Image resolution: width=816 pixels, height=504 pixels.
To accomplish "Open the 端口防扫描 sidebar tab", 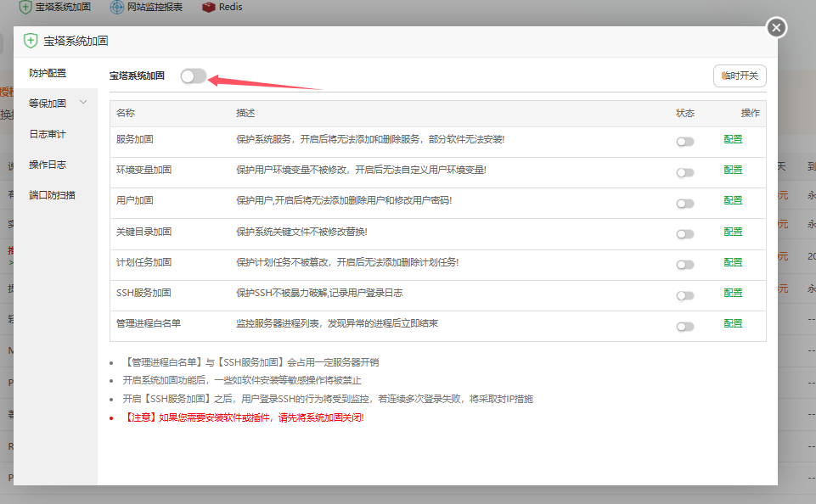I will click(52, 195).
